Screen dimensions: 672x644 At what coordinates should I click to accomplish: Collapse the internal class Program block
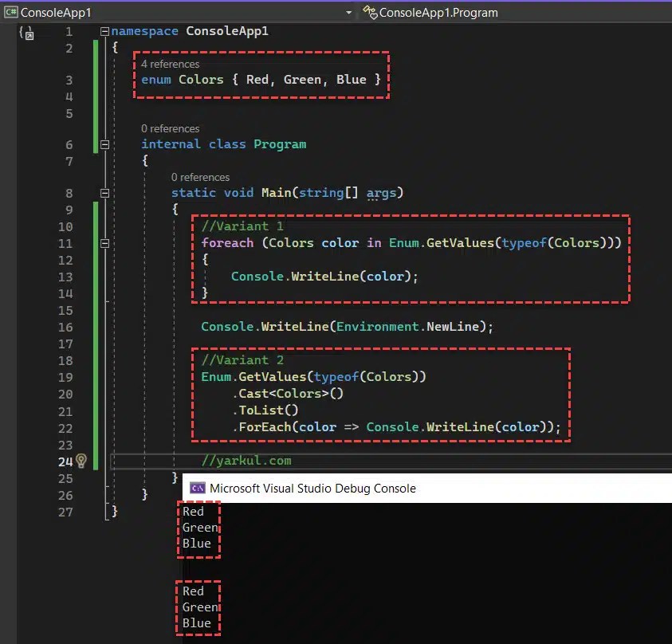(x=104, y=144)
